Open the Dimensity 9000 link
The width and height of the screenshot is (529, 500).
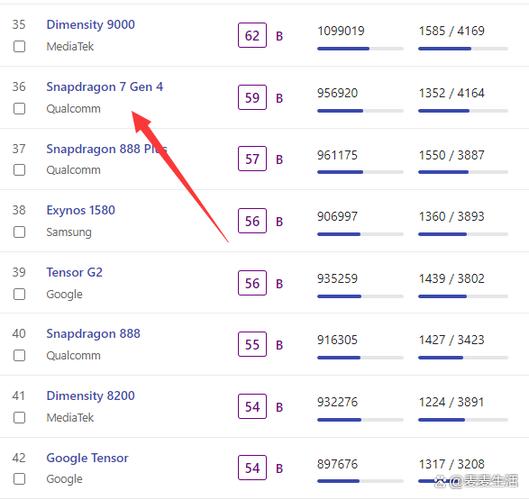coord(90,25)
